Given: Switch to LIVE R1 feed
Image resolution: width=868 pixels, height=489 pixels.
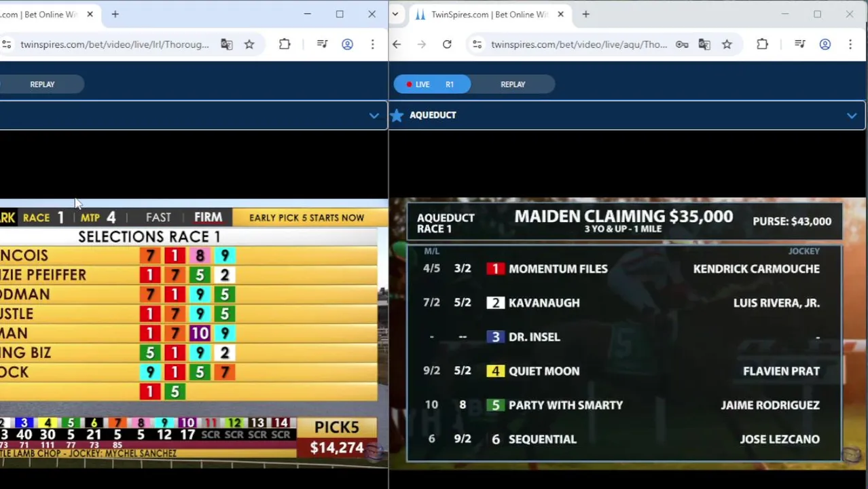Looking at the screenshot, I should [432, 84].
